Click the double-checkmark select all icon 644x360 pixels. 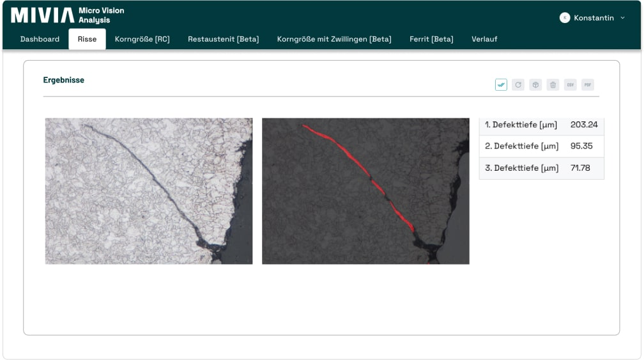pyautogui.click(x=501, y=84)
